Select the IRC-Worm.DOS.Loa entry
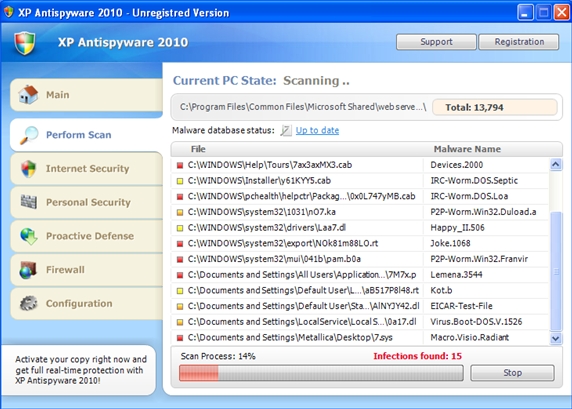572x409 pixels. pyautogui.click(x=469, y=196)
